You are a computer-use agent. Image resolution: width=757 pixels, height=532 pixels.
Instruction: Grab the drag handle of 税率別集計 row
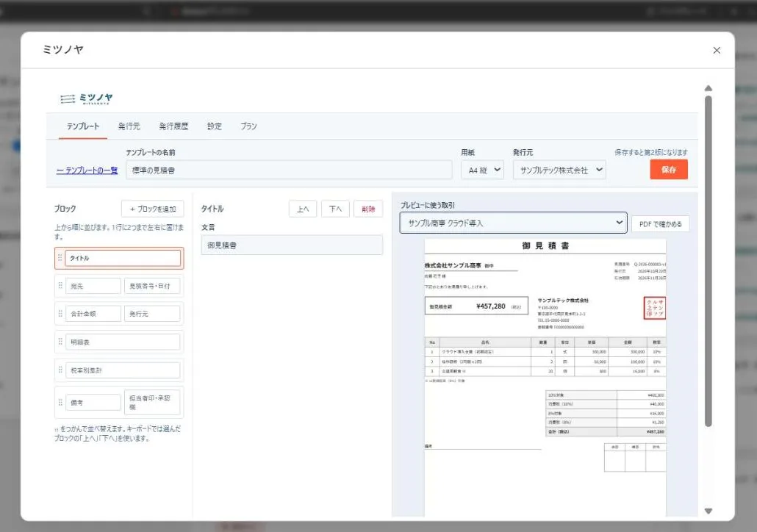point(60,370)
